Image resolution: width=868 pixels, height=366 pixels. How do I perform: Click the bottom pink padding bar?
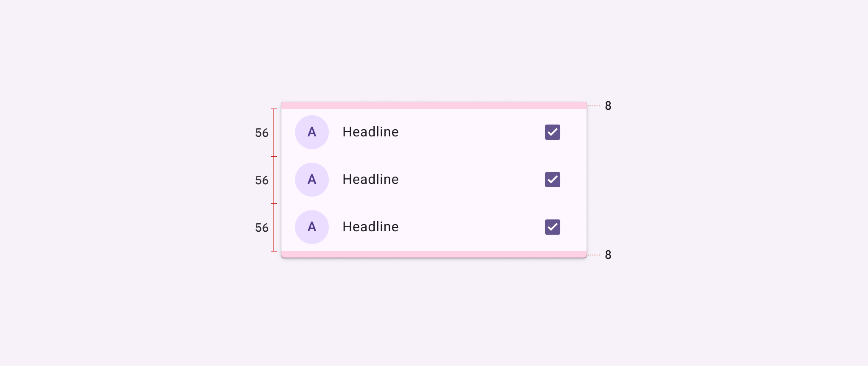click(x=434, y=254)
